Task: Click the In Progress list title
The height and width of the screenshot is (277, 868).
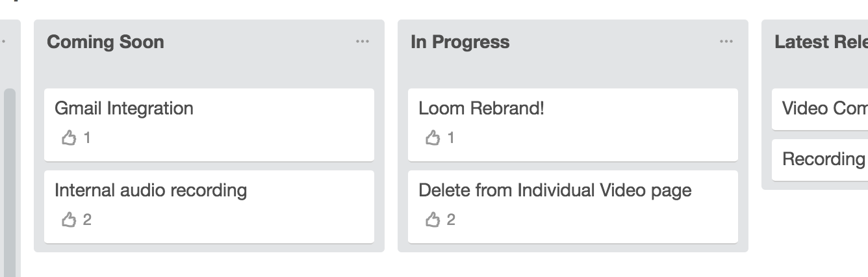Action: [x=460, y=42]
